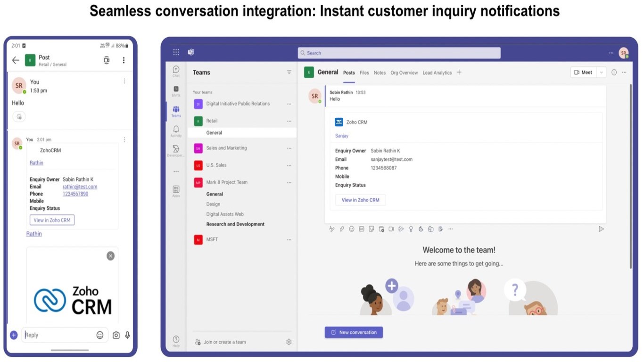Open the emoji picker in compose bar
The width and height of the screenshot is (644, 362).
click(352, 229)
